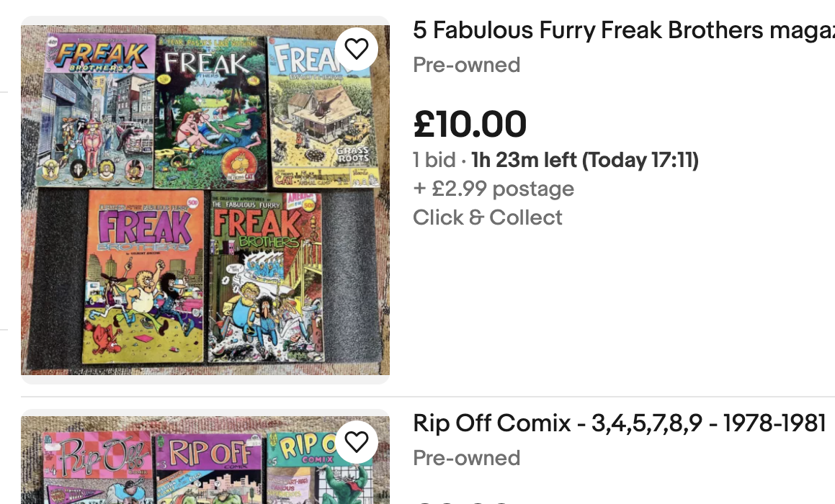Screen dimensions: 835x504
Task: Click the "Collected Adventures" Fabulous Furry cover
Action: coord(264,277)
